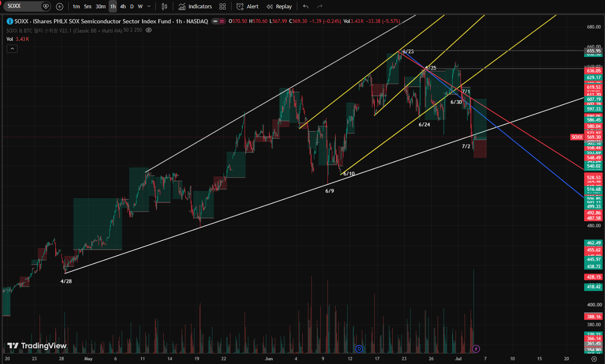Switch to the 4h timeframe
The image size is (605, 364).
[x=123, y=6]
